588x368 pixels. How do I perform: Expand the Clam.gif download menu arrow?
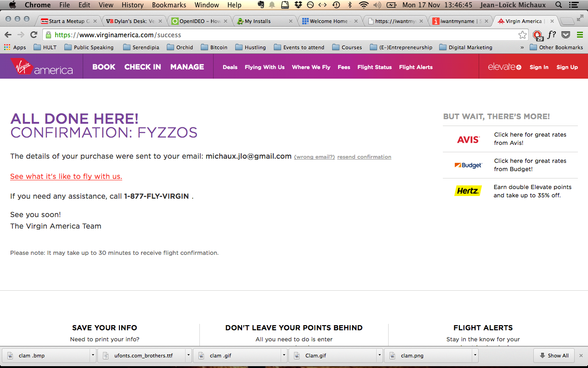pos(379,356)
